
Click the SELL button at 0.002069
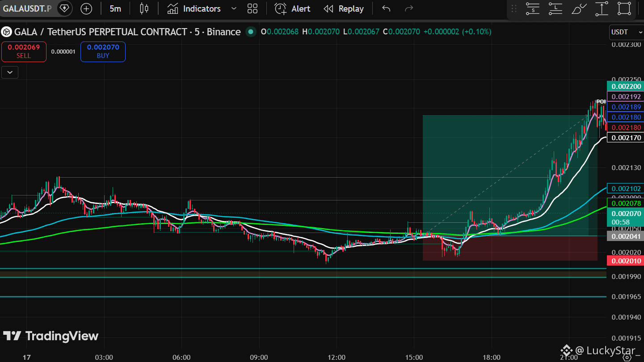coord(24,51)
